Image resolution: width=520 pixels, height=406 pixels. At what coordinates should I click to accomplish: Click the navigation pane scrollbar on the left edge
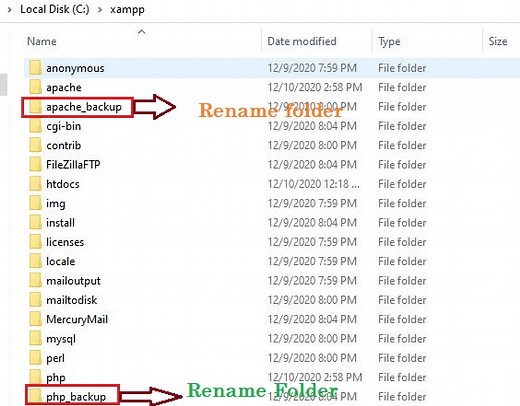[3, 85]
